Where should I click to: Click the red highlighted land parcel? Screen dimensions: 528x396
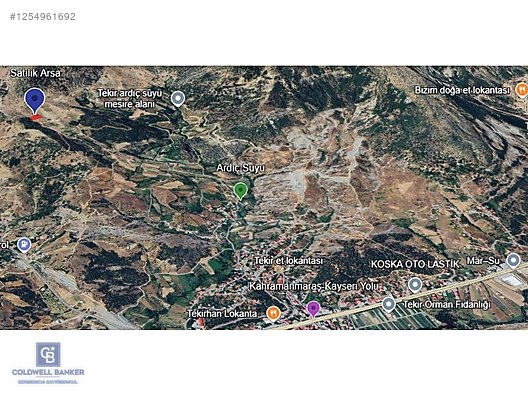point(36,117)
